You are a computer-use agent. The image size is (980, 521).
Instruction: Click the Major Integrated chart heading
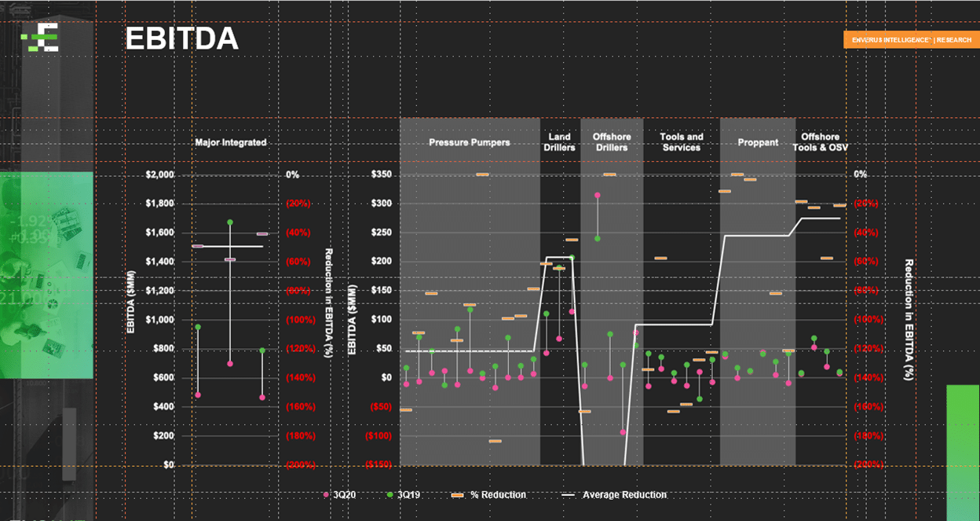click(231, 142)
